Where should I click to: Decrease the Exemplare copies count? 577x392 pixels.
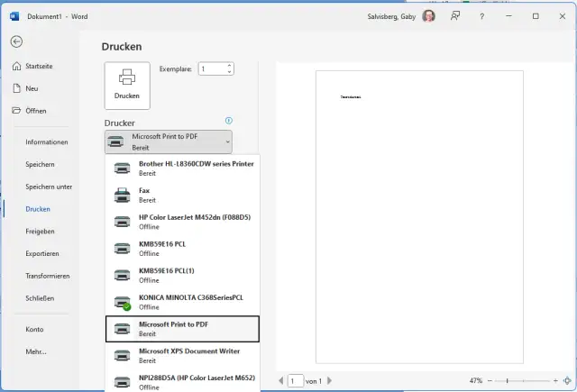click(x=229, y=72)
